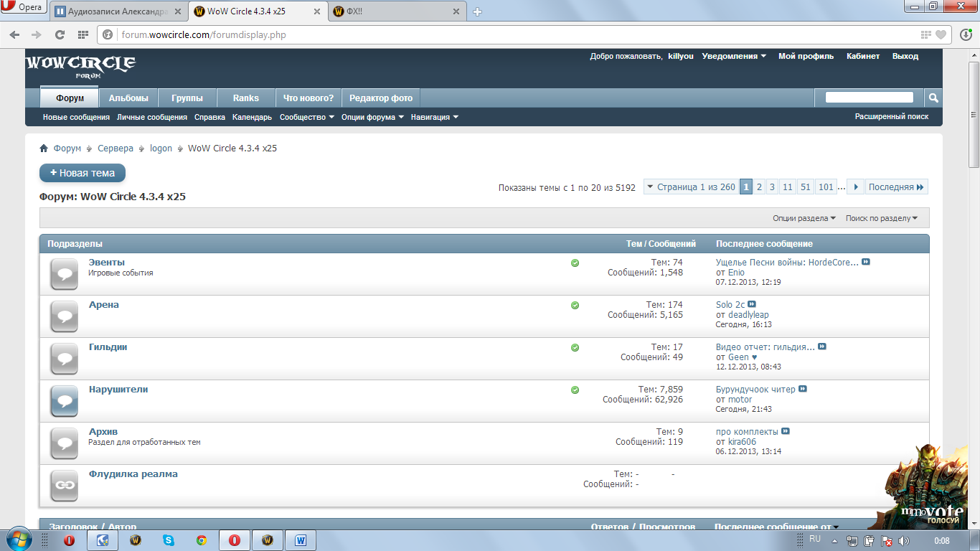Switch to the Группы tab
Image resolution: width=980 pixels, height=551 pixels.
(187, 98)
